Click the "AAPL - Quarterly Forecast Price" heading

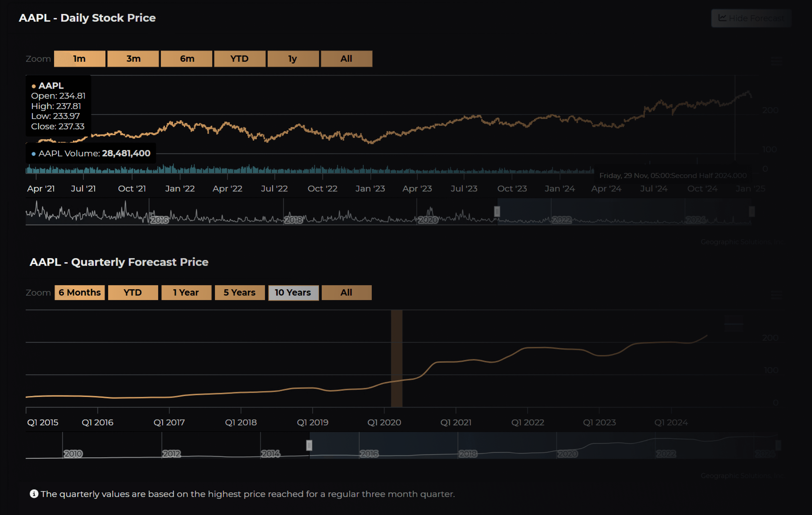(x=119, y=262)
